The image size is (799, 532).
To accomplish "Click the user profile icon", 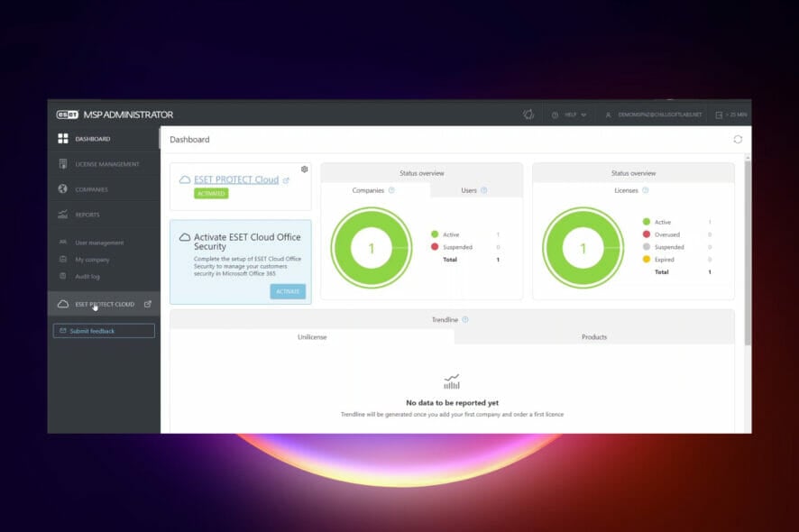I will tap(608, 115).
